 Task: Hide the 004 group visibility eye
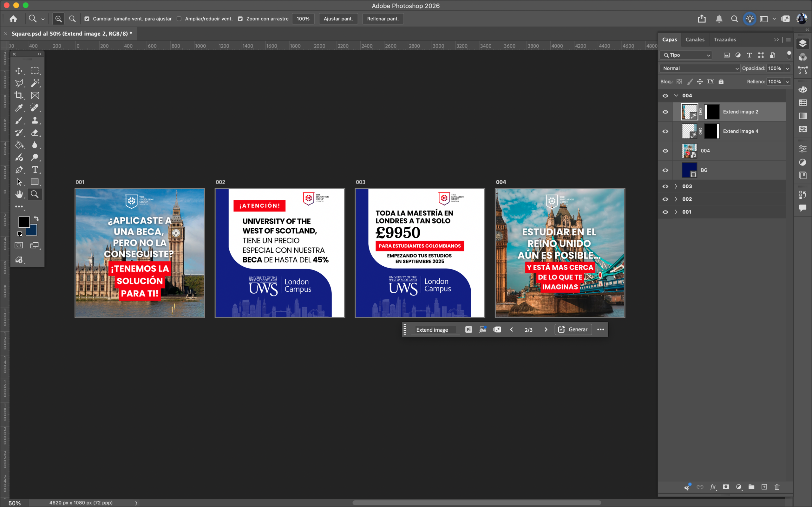(x=665, y=95)
